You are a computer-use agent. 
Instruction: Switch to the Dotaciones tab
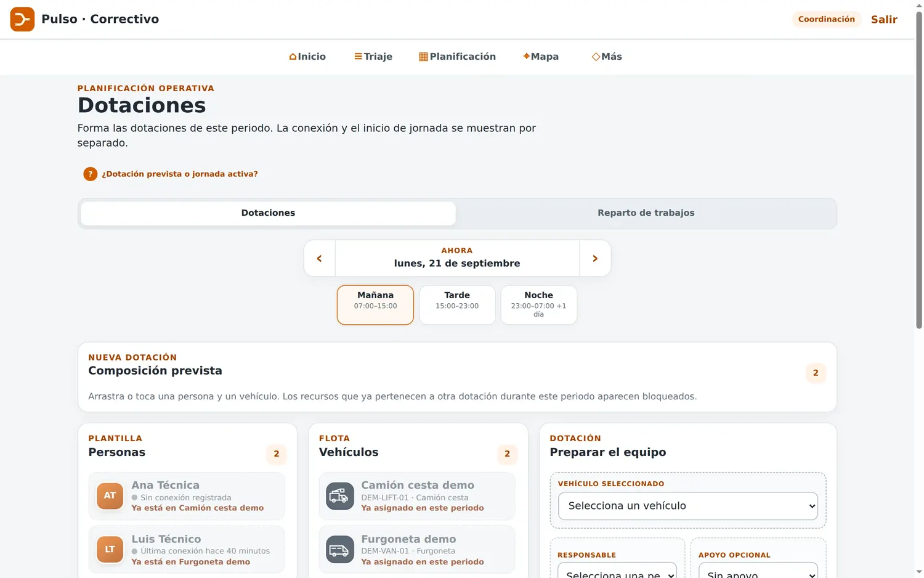point(268,213)
